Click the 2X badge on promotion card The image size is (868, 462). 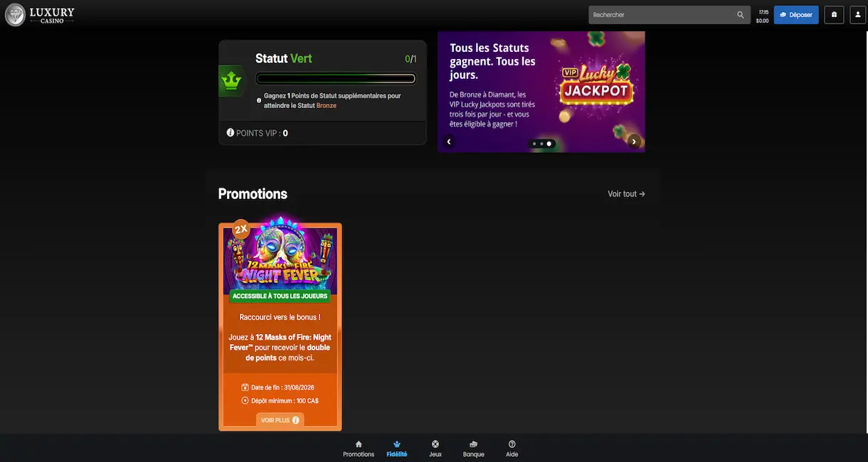tap(241, 229)
